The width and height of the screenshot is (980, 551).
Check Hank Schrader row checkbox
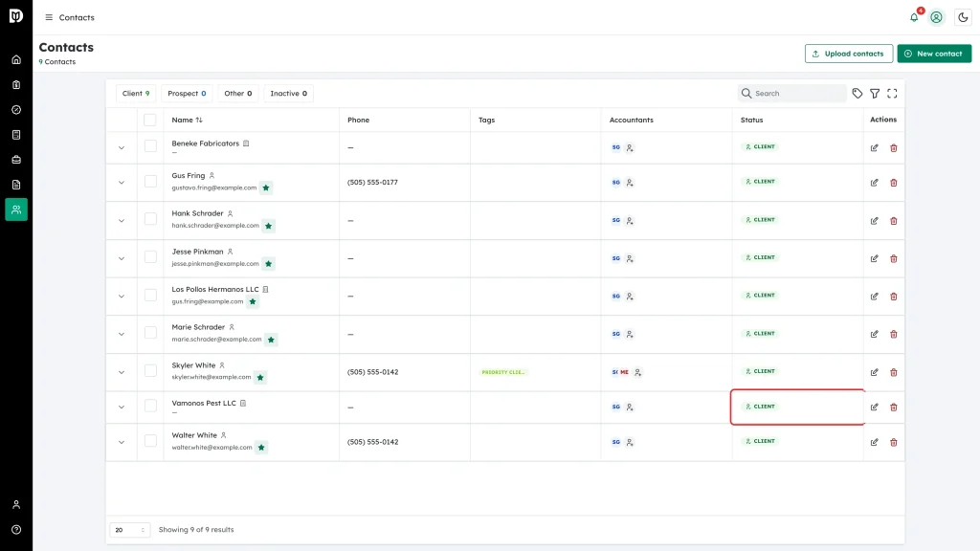pos(150,219)
